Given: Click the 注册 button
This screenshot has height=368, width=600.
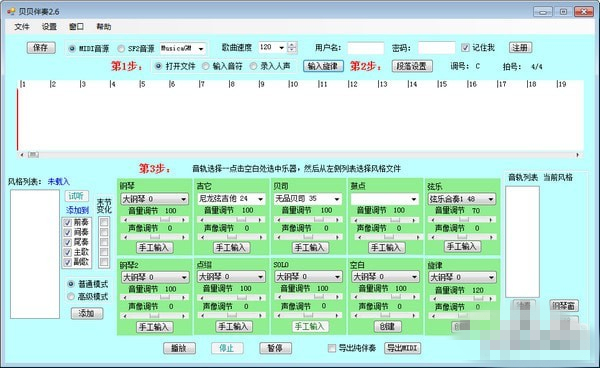Looking at the screenshot, I should pos(520,47).
